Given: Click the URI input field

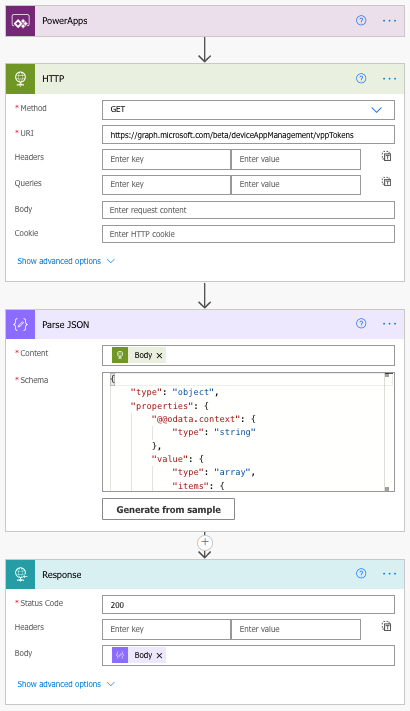Looking at the screenshot, I should click(248, 135).
